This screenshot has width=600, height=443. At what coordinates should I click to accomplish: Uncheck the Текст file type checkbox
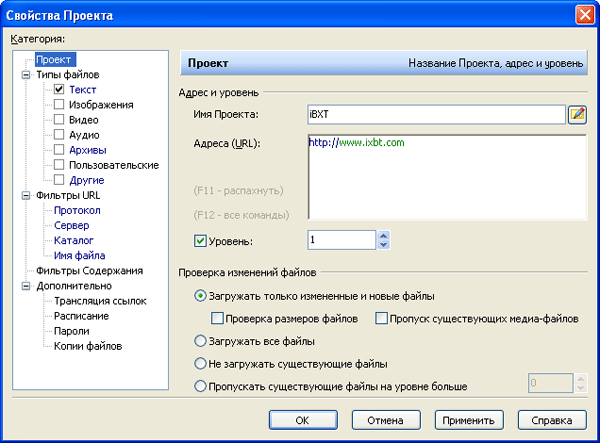[x=59, y=89]
